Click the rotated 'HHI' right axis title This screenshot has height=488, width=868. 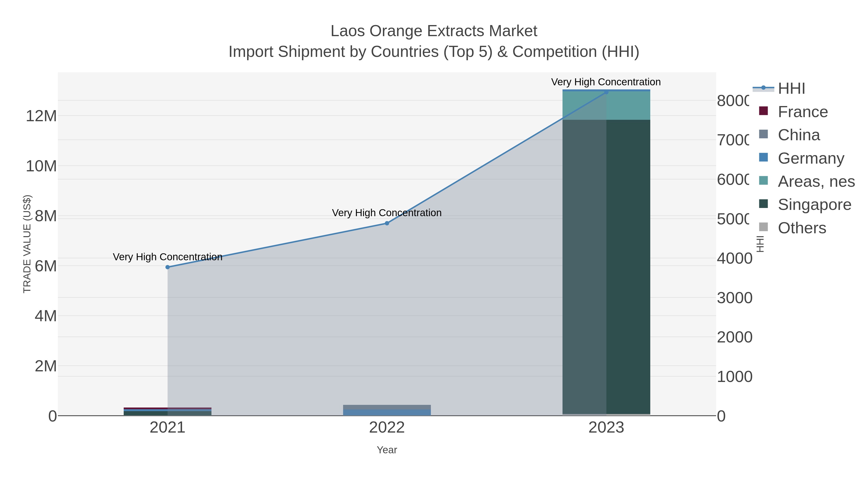point(760,244)
